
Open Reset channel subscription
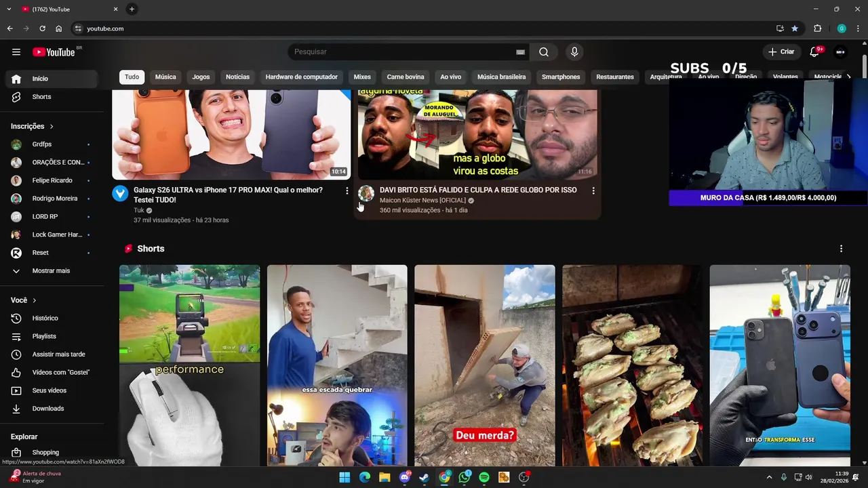(51, 253)
